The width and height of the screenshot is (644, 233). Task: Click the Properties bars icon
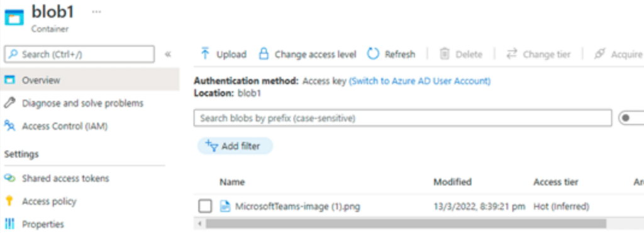coord(9,224)
